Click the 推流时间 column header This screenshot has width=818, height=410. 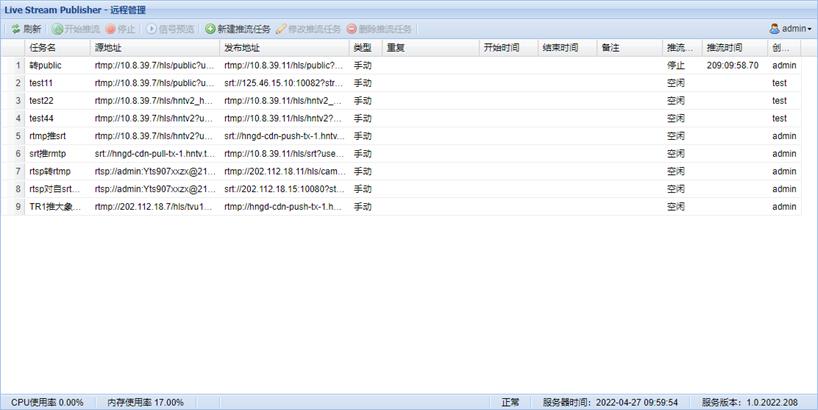[735, 47]
